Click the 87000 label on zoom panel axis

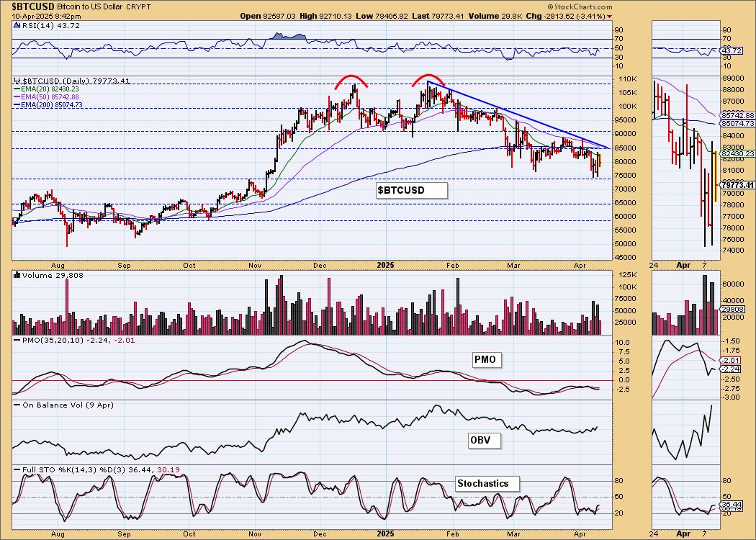(x=734, y=102)
